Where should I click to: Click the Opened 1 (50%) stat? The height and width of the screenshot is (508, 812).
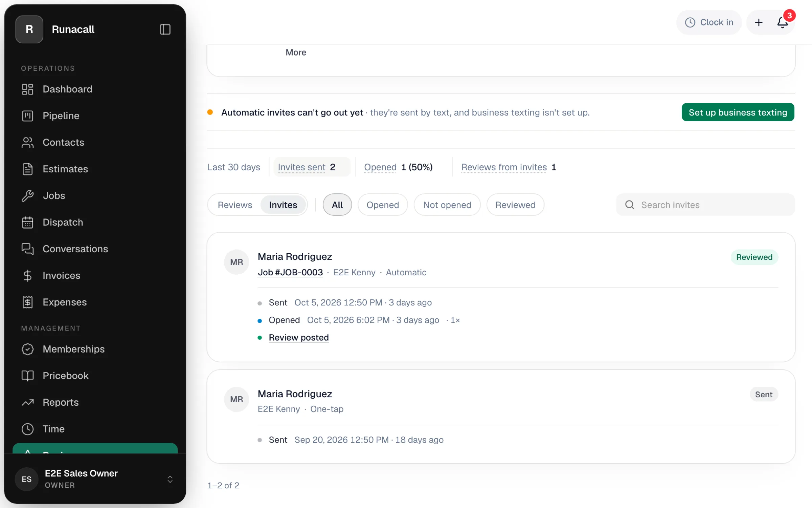coord(398,167)
